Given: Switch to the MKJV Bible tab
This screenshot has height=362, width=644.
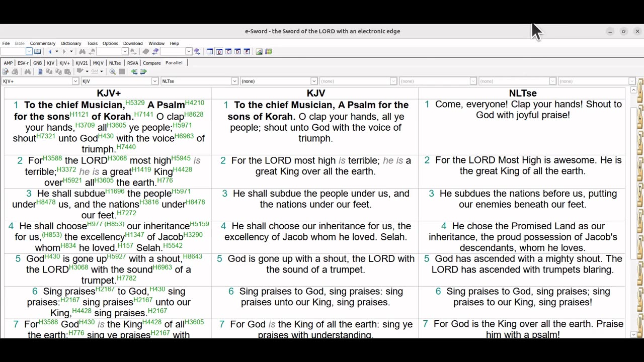Looking at the screenshot, I should (x=98, y=63).
